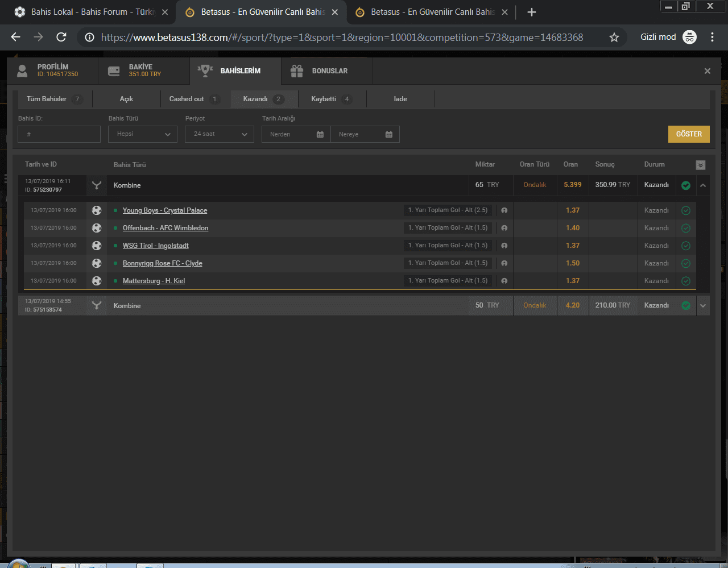Click Nerden calendar icon
The image size is (728, 568).
pyautogui.click(x=320, y=134)
